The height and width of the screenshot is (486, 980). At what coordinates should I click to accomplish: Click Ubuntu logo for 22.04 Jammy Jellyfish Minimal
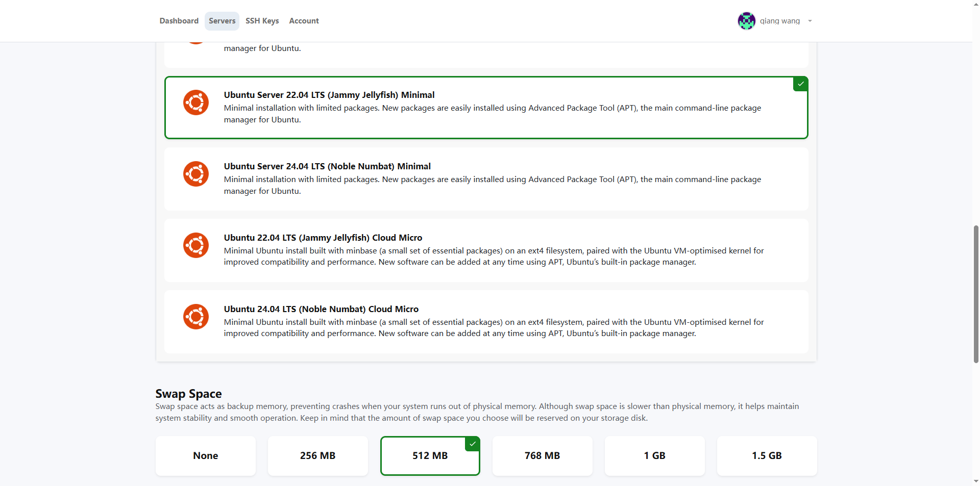[196, 103]
